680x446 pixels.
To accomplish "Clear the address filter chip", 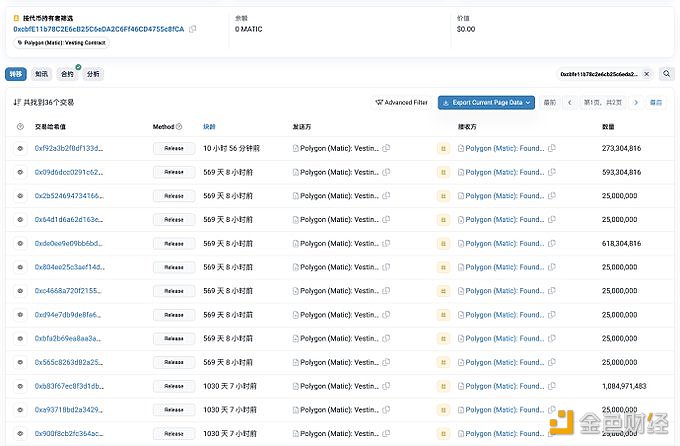I will [646, 74].
